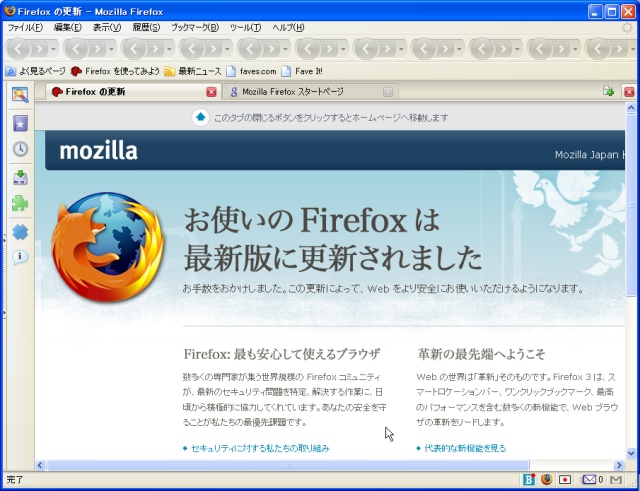Screen dimensions: 640x491
Task: Click the horizontal scrollbar right arrow
Action: (620, 465)
